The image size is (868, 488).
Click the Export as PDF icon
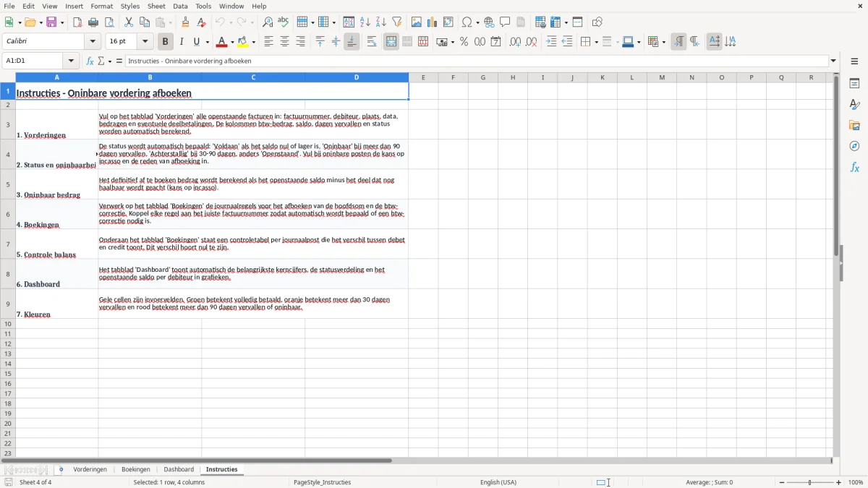click(x=77, y=22)
